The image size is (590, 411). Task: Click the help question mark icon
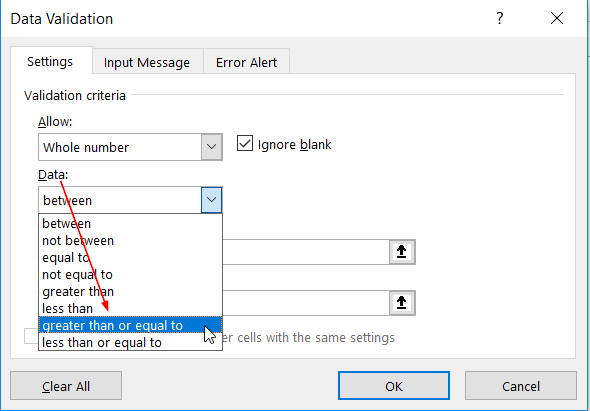point(499,18)
